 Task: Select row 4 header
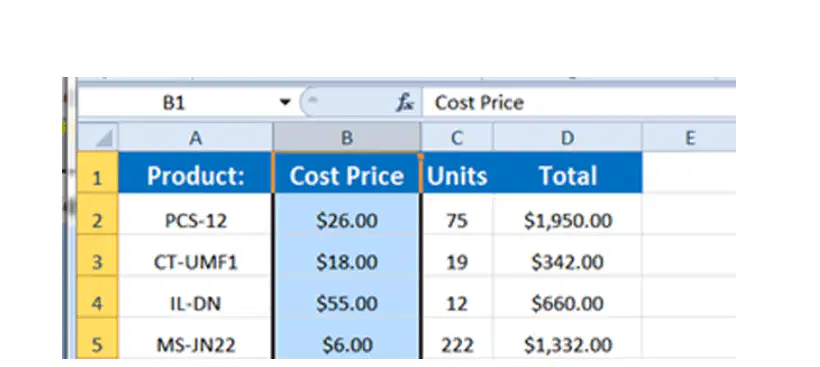pos(98,297)
